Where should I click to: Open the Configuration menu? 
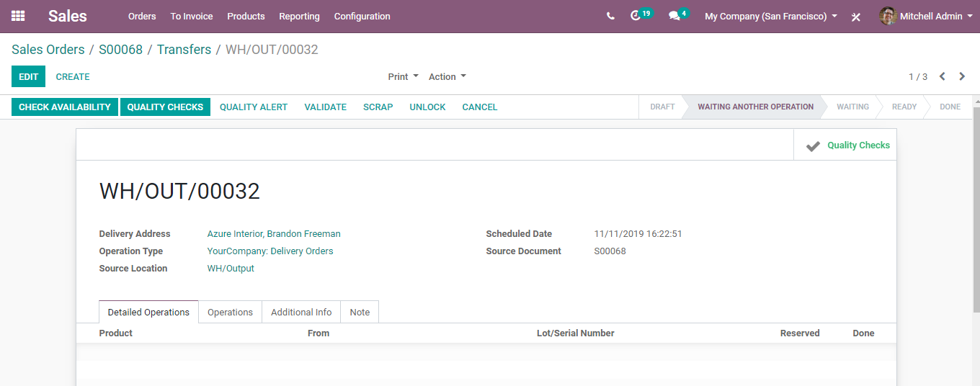point(362,16)
